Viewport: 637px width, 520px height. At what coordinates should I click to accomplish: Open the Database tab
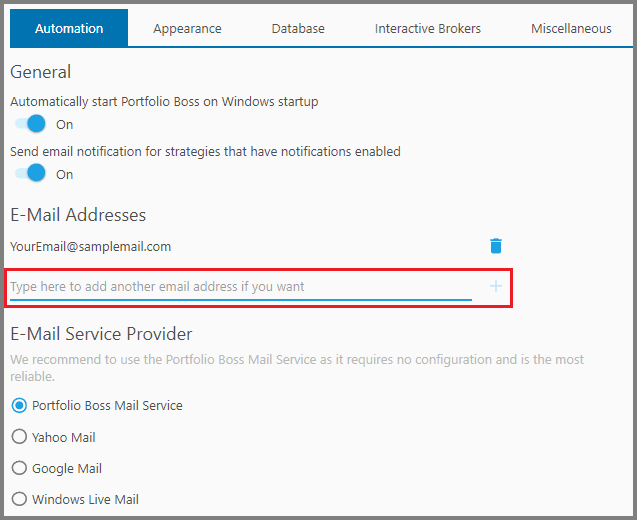[298, 28]
